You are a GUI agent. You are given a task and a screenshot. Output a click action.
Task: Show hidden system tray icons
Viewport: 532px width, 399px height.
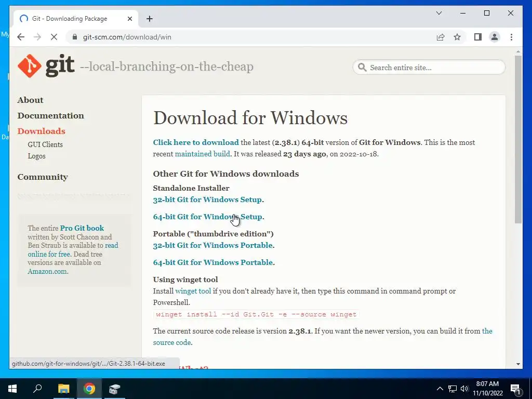tap(440, 389)
